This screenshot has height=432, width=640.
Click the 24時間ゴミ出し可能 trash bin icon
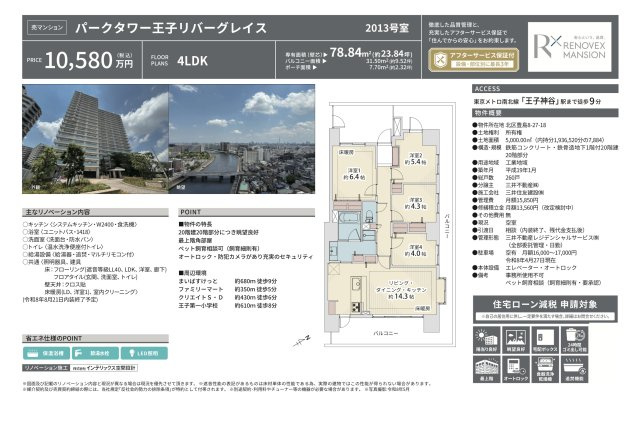574,340
